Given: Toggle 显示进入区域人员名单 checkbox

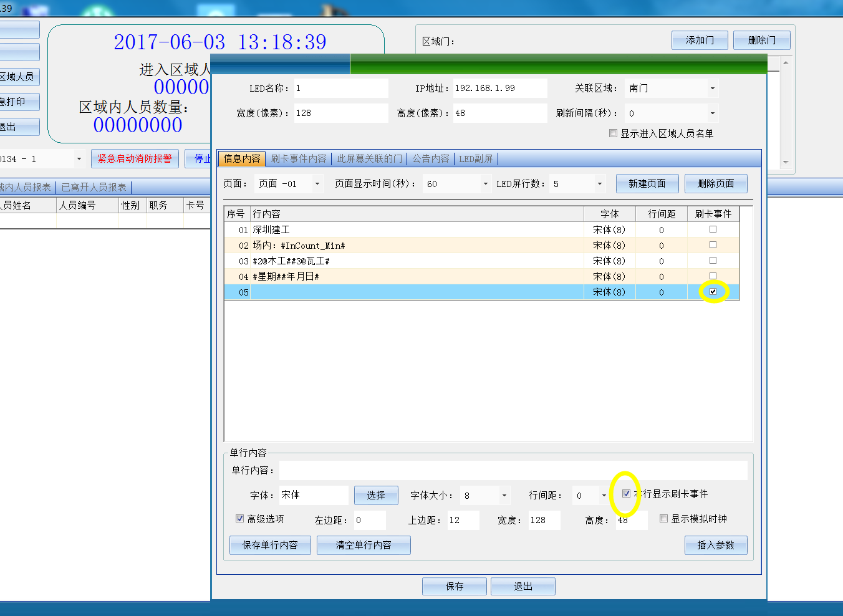Looking at the screenshot, I should coord(613,133).
